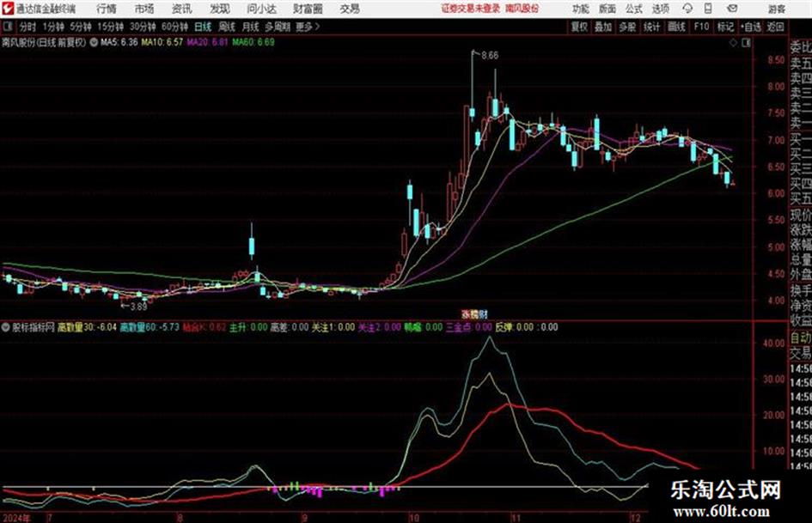Screen dimensions: 812x523
Task: Click the 标记 mark button
Action: click(x=725, y=27)
